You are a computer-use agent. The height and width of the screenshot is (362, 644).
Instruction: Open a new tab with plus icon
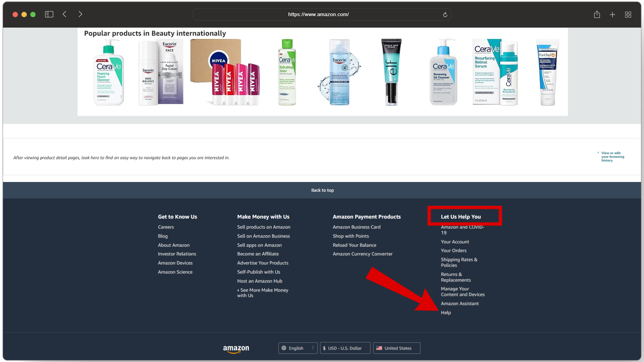click(612, 14)
